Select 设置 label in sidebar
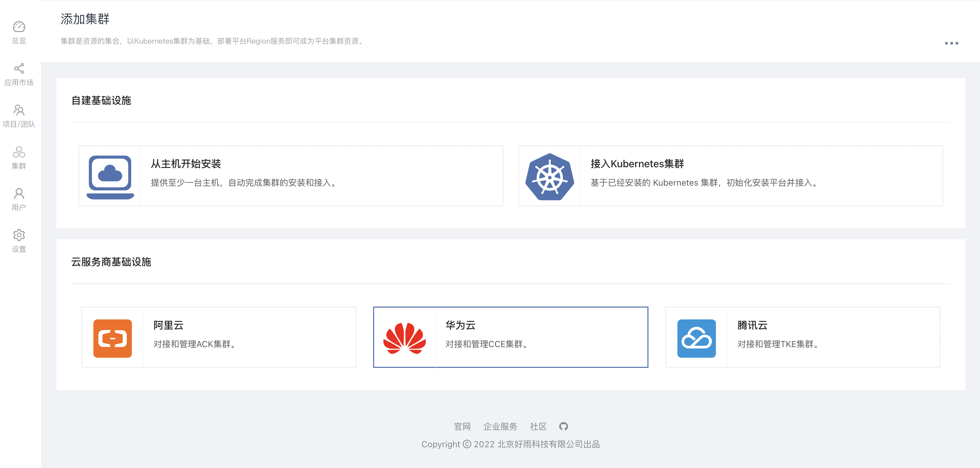 (x=19, y=249)
